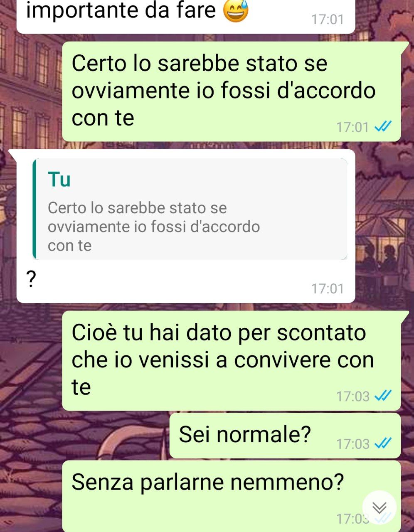Screen dimensions: 414x532
Task: Tap the green vertical bar of the quoted reply
Action: pyautogui.click(x=34, y=209)
